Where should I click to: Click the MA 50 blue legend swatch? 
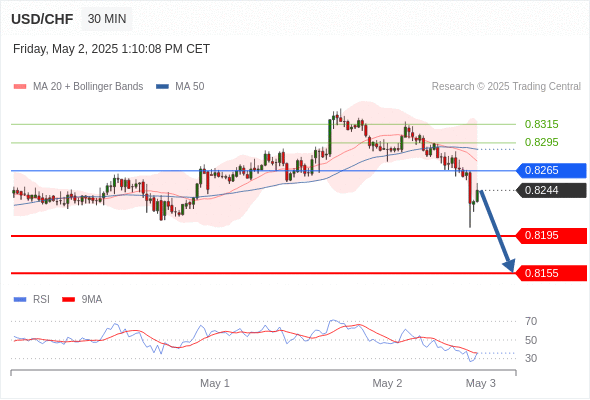click(x=162, y=87)
